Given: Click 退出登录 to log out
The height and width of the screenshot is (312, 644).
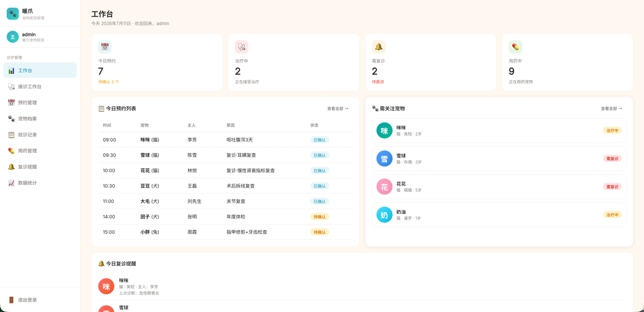Looking at the screenshot, I should click(40, 300).
